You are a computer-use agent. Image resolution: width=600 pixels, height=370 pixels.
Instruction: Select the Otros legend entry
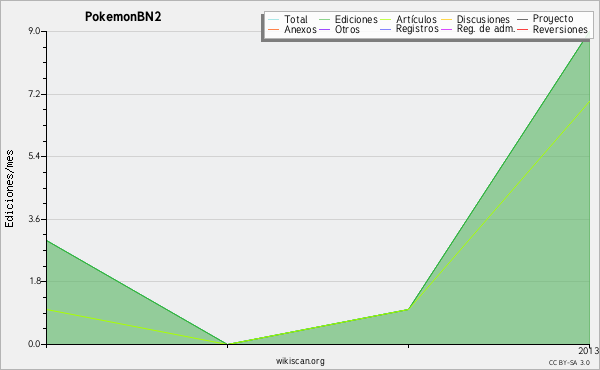(347, 29)
